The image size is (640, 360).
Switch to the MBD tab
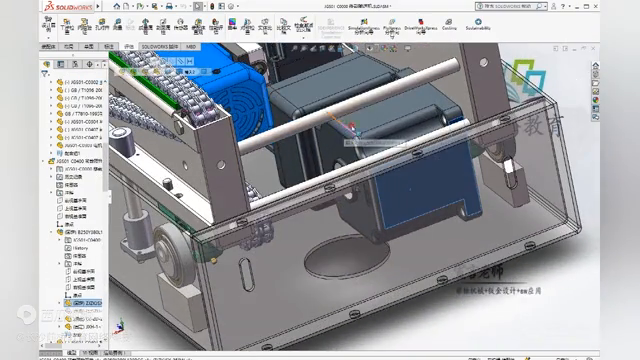click(x=191, y=47)
